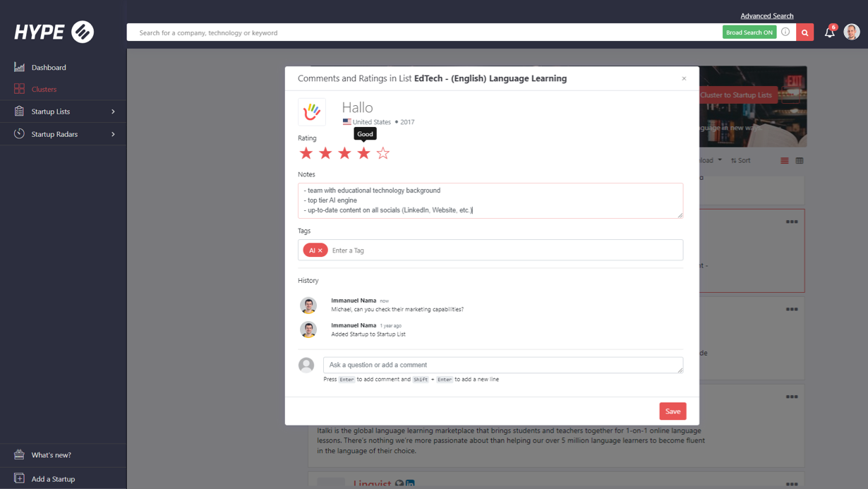Open the three-dot menu on a startup card
This screenshot has height=489, width=868.
tap(792, 222)
